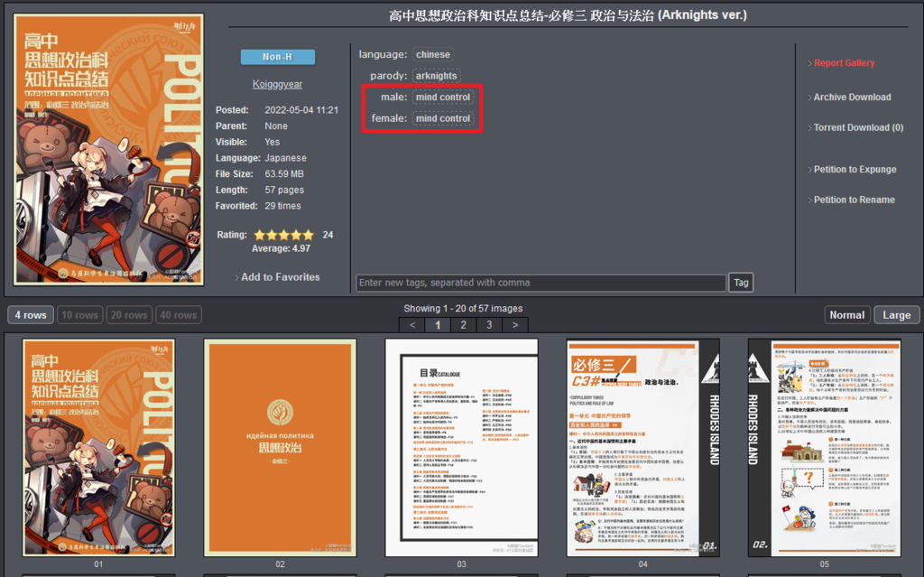Click the file size value 63.59 MB
This screenshot has width=924, height=577.
tap(284, 174)
